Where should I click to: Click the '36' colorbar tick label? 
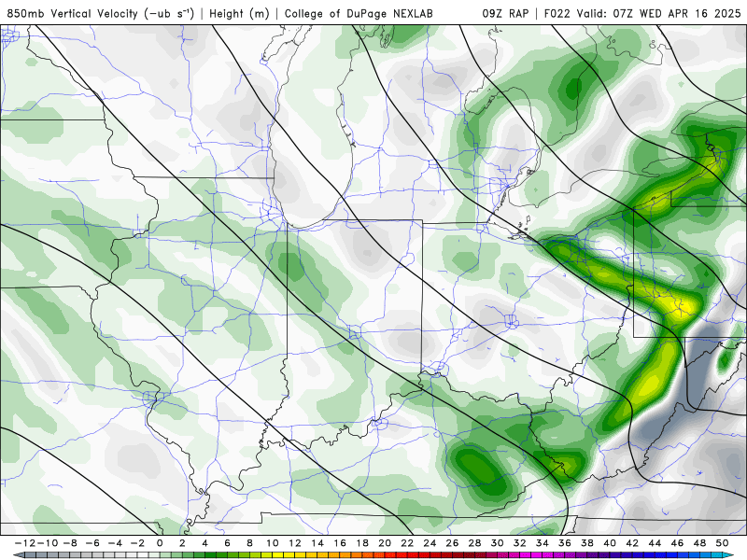pyautogui.click(x=565, y=543)
